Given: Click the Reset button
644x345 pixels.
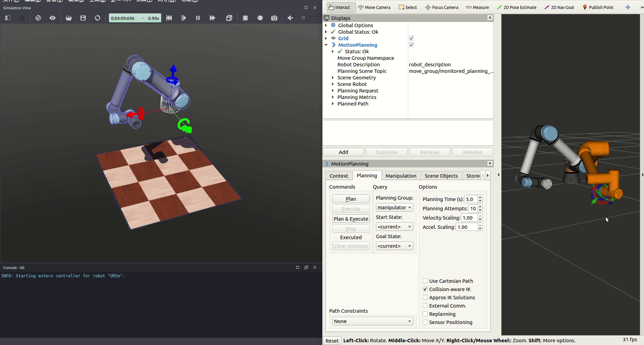Looking at the screenshot, I should pyautogui.click(x=332, y=341).
